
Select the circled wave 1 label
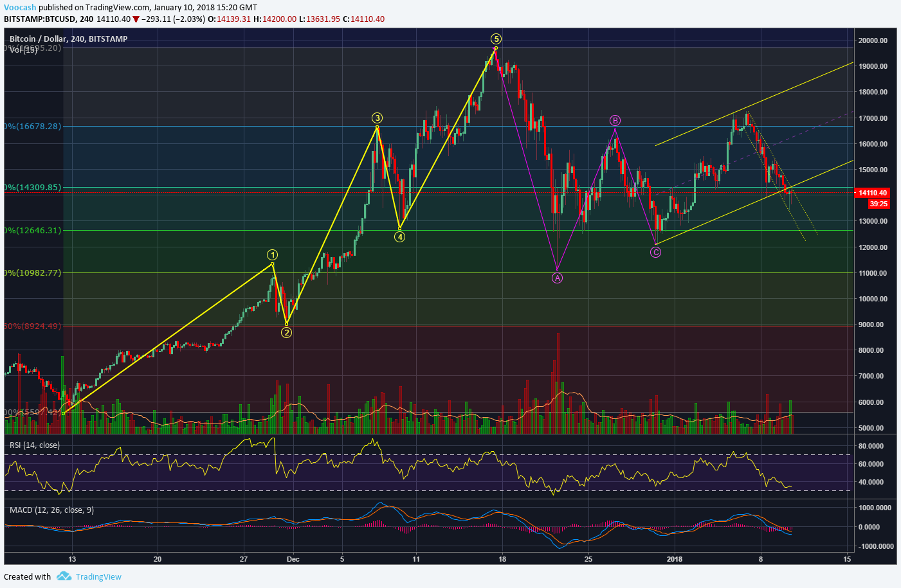[273, 254]
